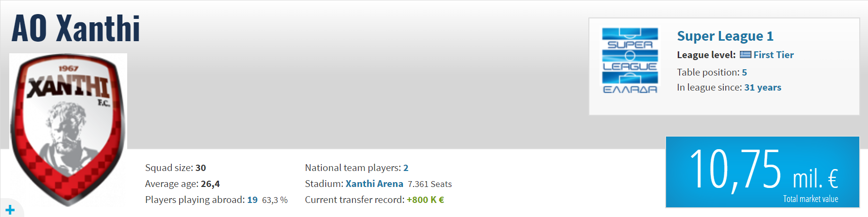
Task: Click the Total market value label
Action: (x=810, y=199)
